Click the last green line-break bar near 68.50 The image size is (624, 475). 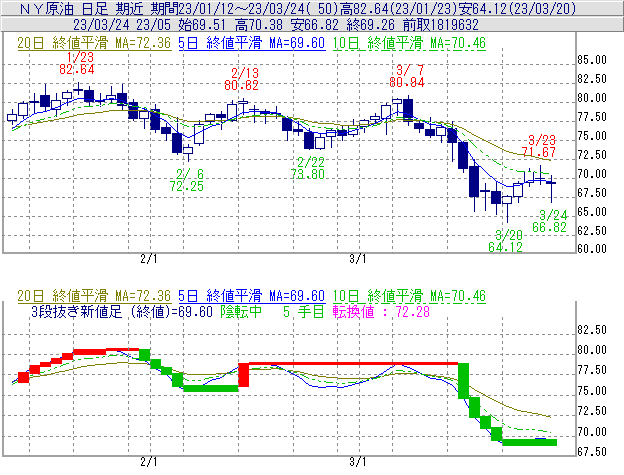(530, 442)
